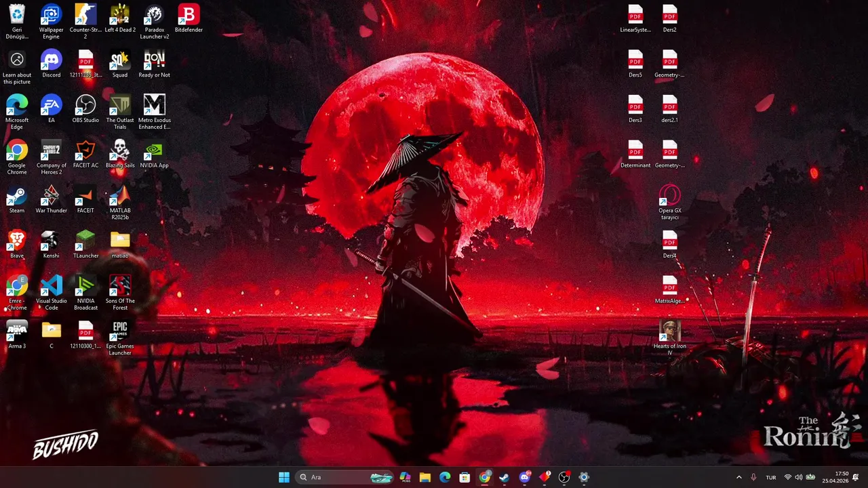This screenshot has height=488, width=868.
Task: Select the Ders3 PDF file
Action: point(635,109)
